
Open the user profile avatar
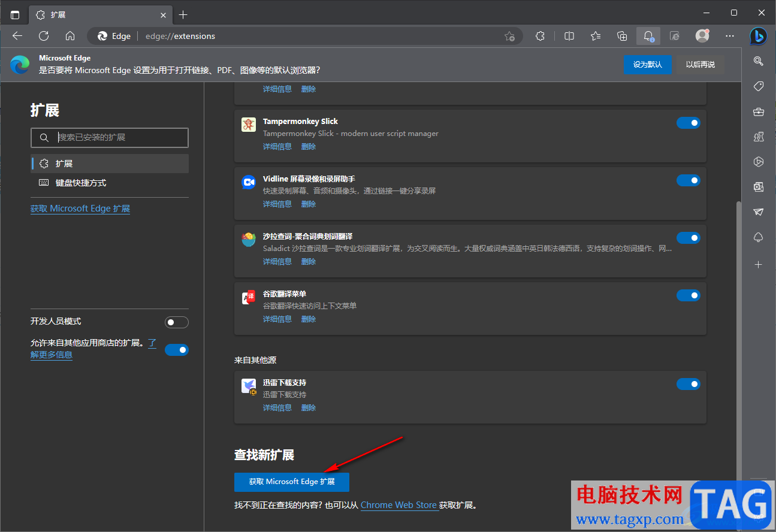click(x=702, y=36)
